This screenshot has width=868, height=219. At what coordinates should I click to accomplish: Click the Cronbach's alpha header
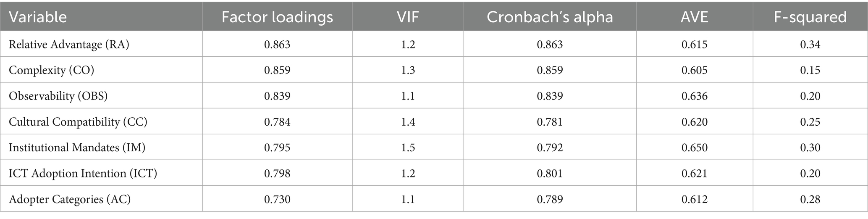(x=550, y=17)
